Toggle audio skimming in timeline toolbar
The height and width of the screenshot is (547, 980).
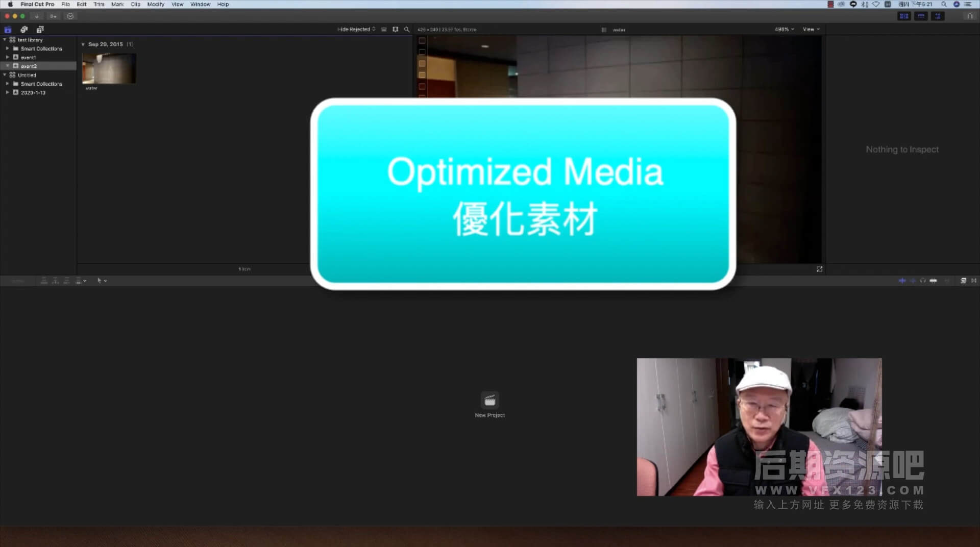[x=913, y=281]
